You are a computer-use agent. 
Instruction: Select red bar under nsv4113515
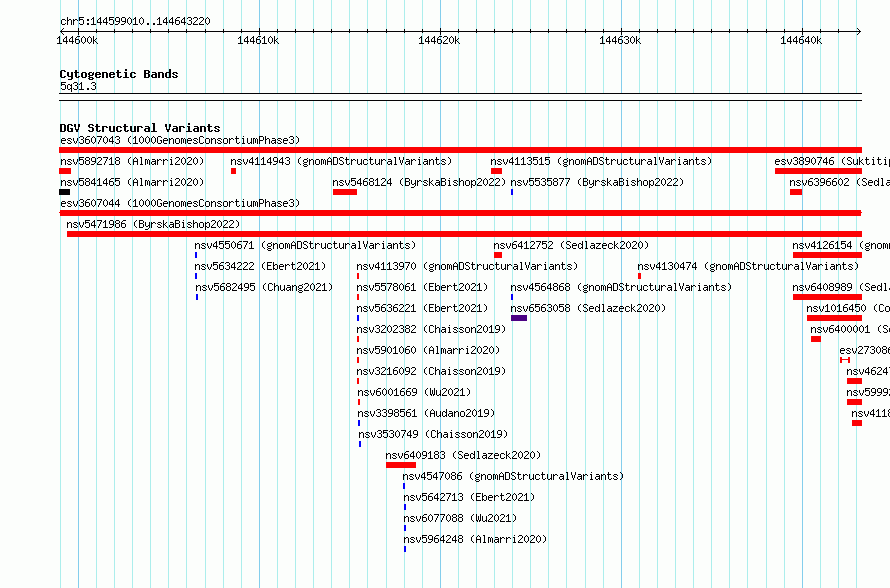(x=496, y=171)
